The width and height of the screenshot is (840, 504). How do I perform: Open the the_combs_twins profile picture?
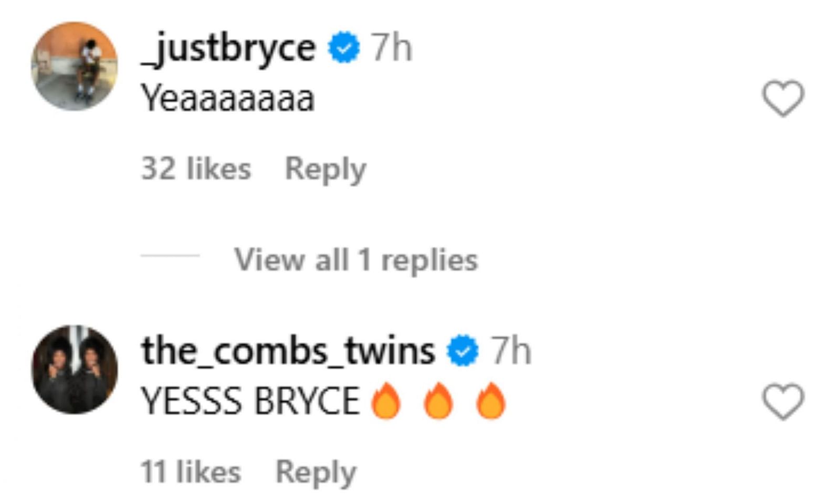tap(75, 370)
